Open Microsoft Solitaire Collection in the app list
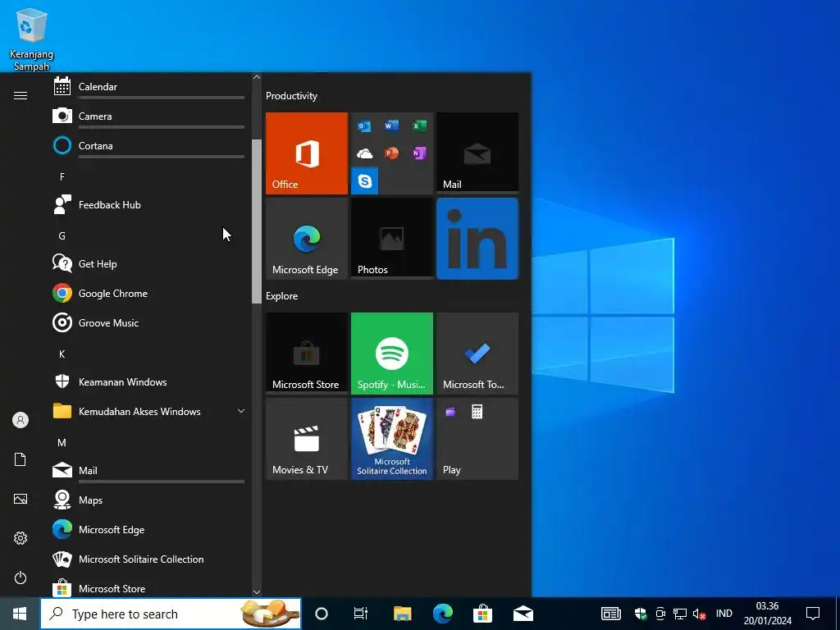The height and width of the screenshot is (630, 840). 149,559
